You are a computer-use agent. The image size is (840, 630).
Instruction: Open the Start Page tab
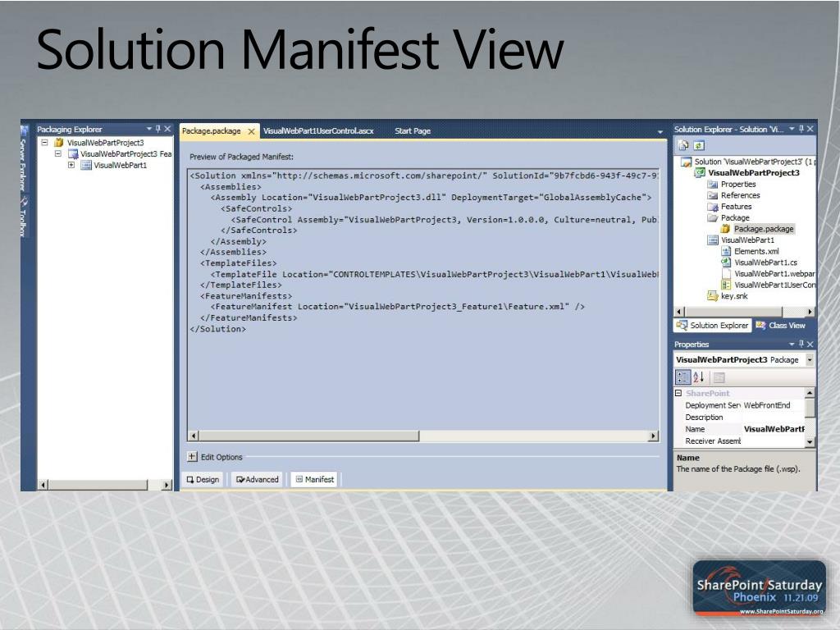click(413, 130)
